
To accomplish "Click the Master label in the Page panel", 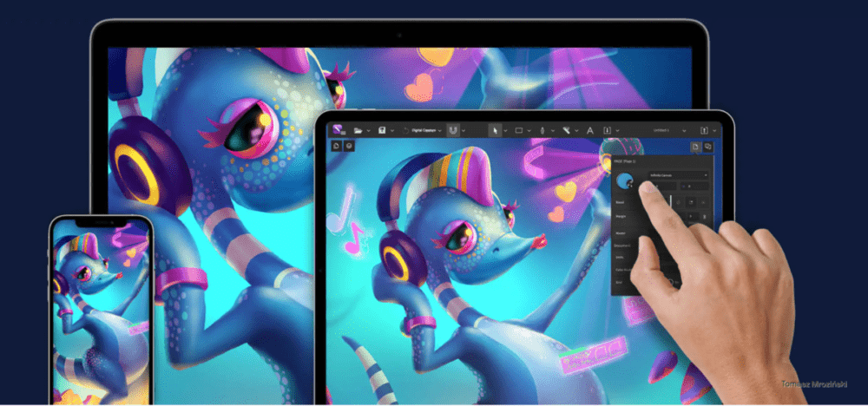I will pos(621,233).
